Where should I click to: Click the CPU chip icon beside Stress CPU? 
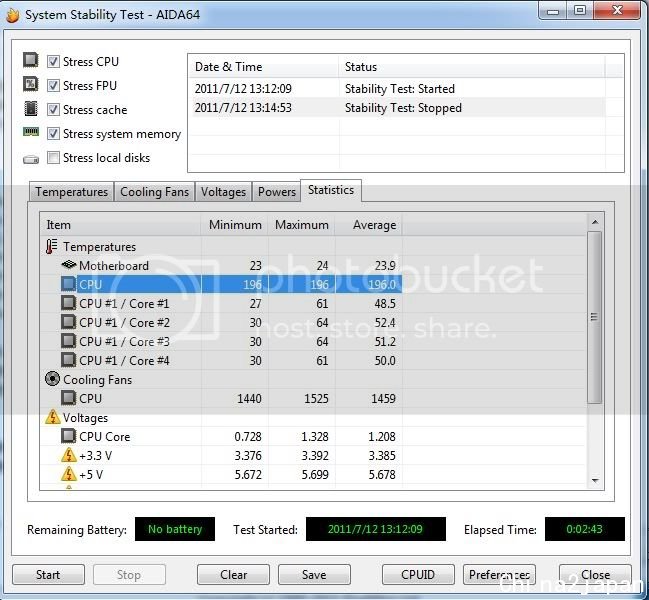(30, 60)
